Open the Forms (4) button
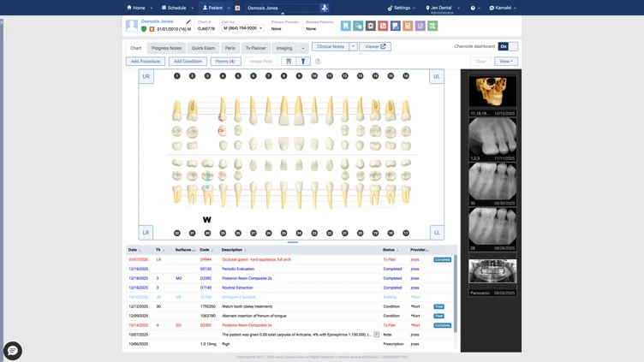The image size is (644, 362). (225, 62)
